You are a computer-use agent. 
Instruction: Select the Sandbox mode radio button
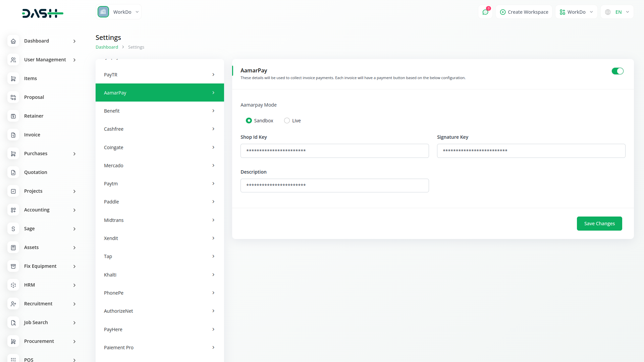(x=249, y=121)
